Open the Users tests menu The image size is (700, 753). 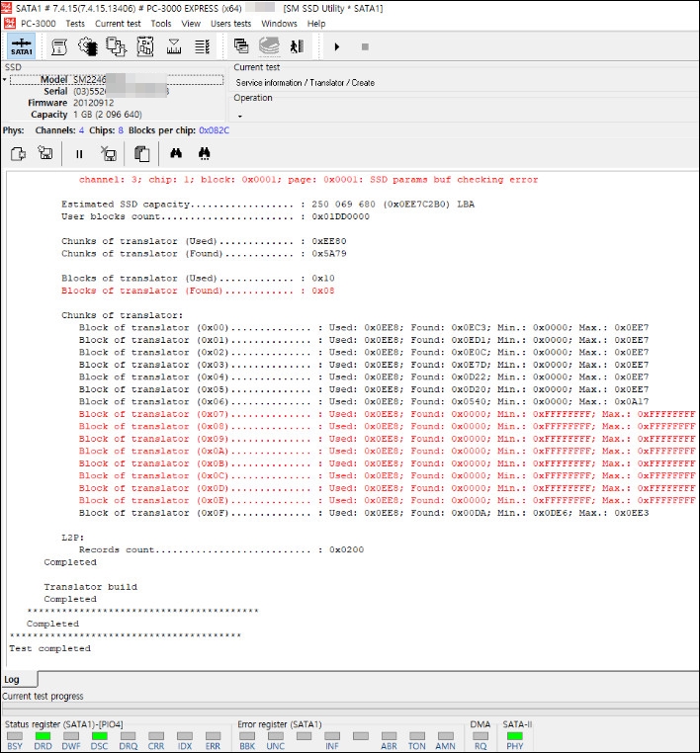coord(230,24)
